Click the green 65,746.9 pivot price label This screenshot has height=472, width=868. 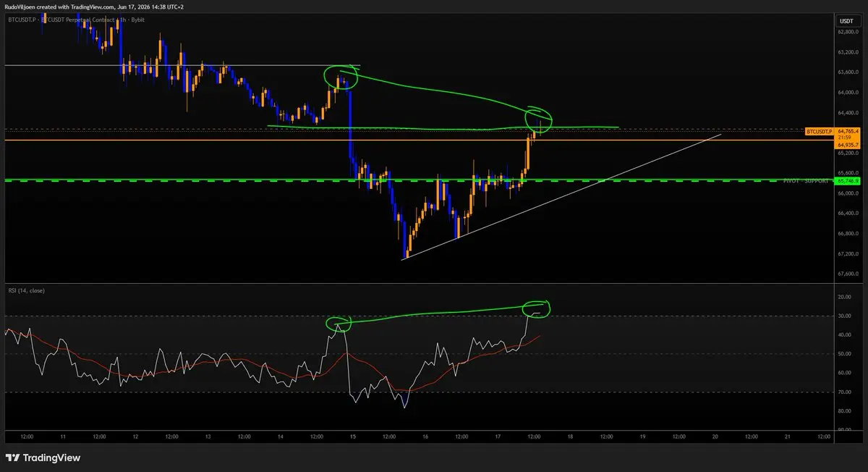[x=847, y=180]
